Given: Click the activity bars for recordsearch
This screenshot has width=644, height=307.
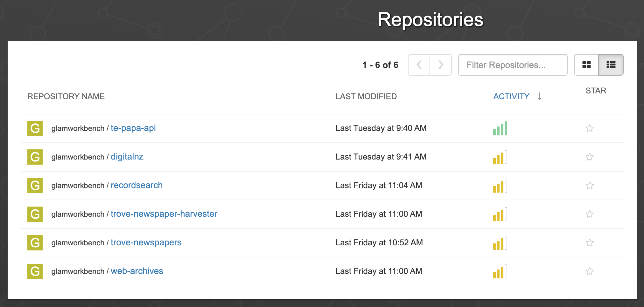Looking at the screenshot, I should [500, 186].
